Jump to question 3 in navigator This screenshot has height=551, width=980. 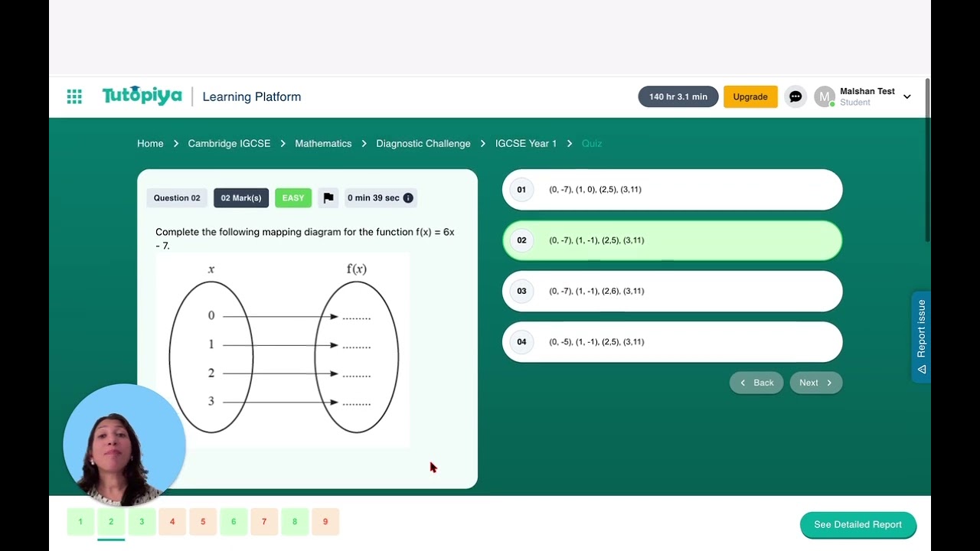click(x=142, y=522)
